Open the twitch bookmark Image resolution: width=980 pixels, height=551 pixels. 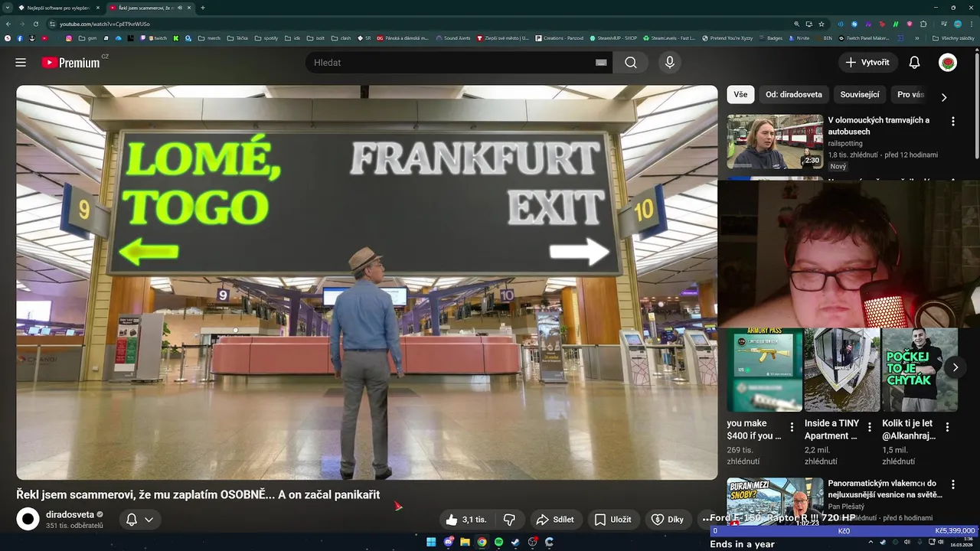pos(158,37)
